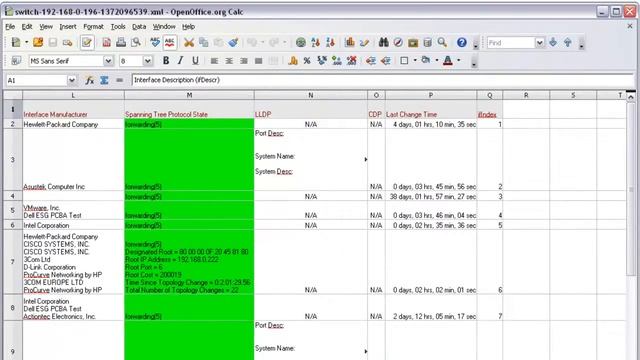Insert a Hyperlink
The width and height of the screenshot is (640, 360).
pyautogui.click(x=300, y=42)
